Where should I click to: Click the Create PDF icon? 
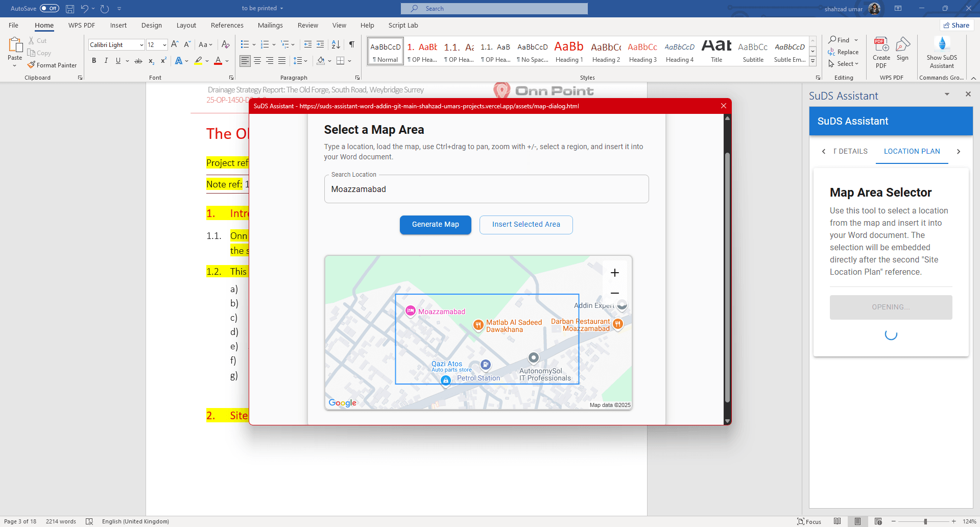[881, 52]
